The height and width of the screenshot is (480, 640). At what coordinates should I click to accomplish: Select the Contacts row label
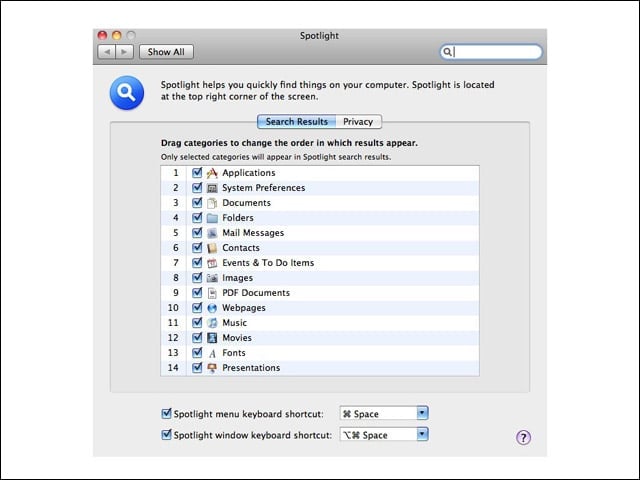point(241,248)
